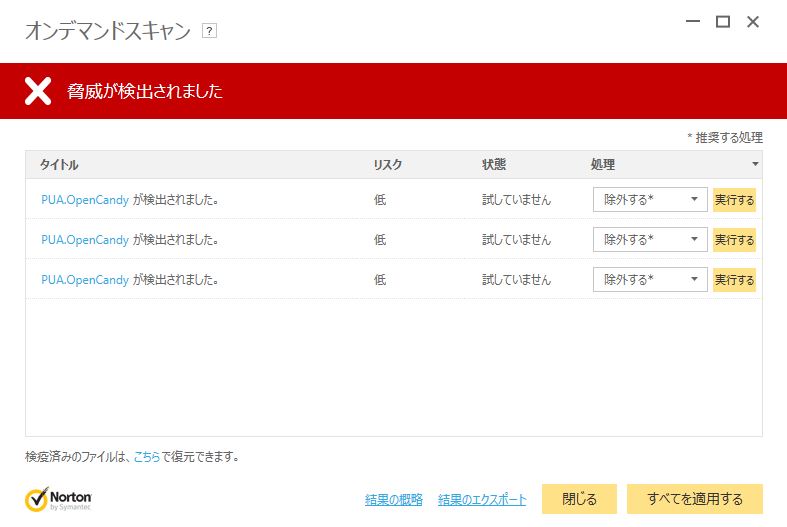Click the Norton by Symantec logo
The image size is (787, 527).
click(x=58, y=499)
